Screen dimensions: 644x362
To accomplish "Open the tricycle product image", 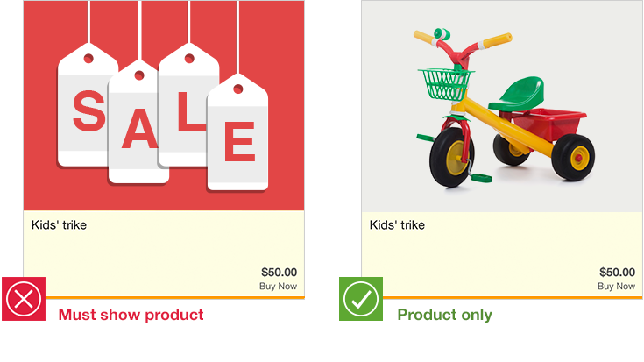I will 502,106.
